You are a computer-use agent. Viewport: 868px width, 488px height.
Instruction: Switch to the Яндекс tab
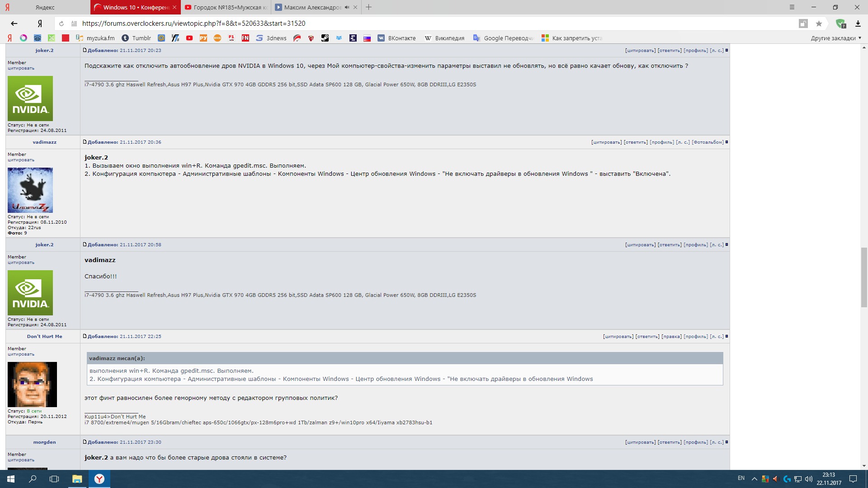tap(45, 7)
